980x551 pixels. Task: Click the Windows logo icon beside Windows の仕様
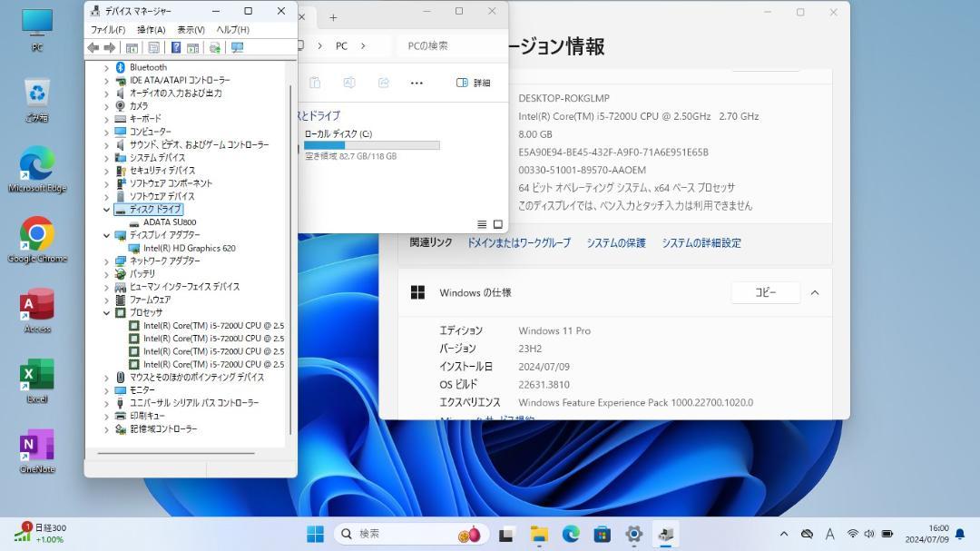(417, 292)
